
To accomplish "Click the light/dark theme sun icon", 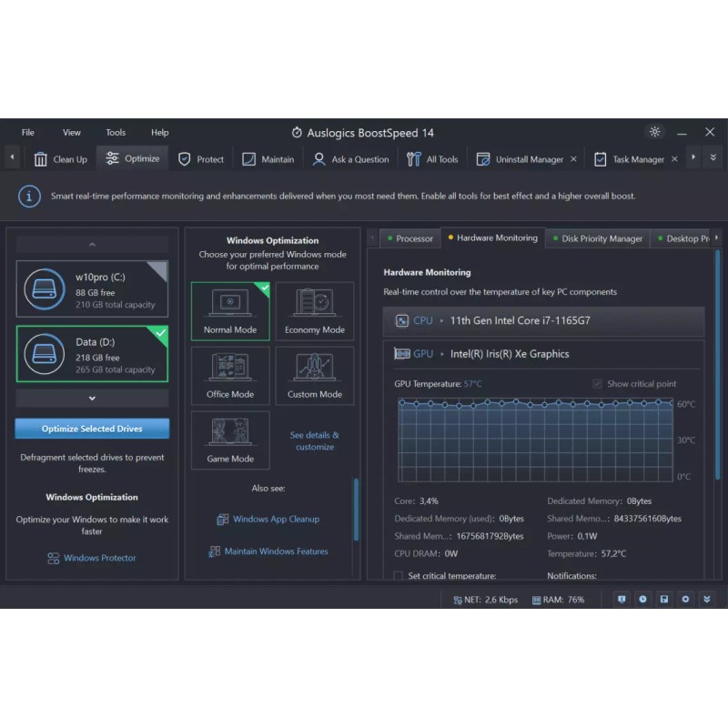I will (x=654, y=132).
